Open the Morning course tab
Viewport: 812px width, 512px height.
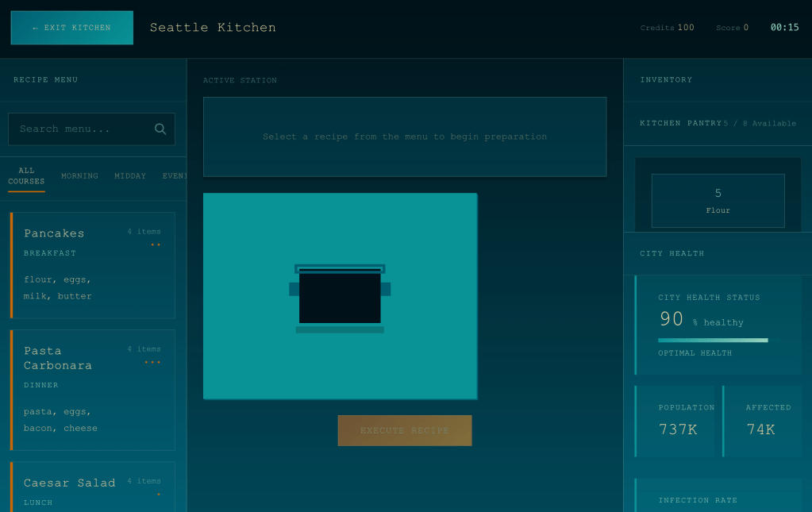[79, 176]
